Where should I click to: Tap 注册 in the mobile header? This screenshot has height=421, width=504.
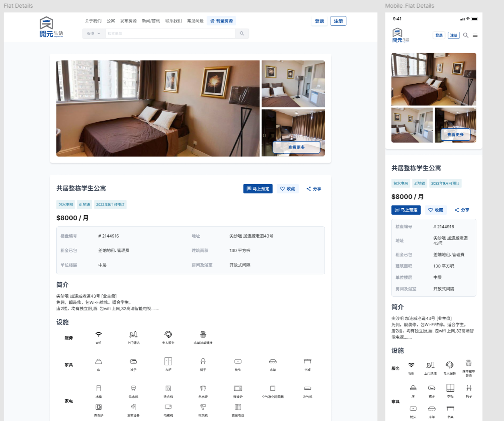click(454, 35)
